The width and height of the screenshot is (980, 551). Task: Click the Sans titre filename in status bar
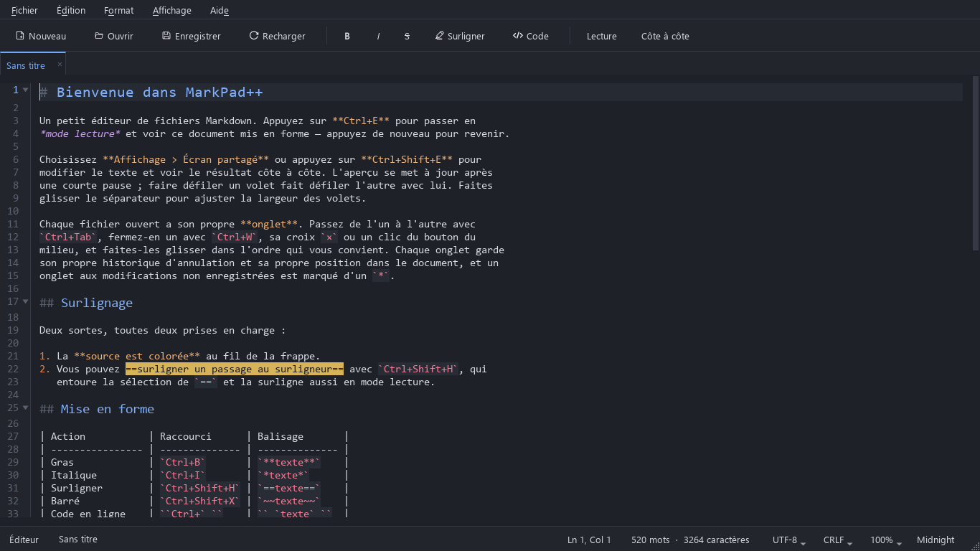coord(78,540)
